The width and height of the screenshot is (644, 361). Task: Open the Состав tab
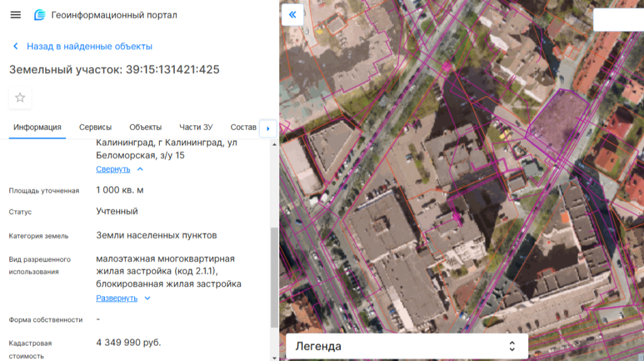243,127
